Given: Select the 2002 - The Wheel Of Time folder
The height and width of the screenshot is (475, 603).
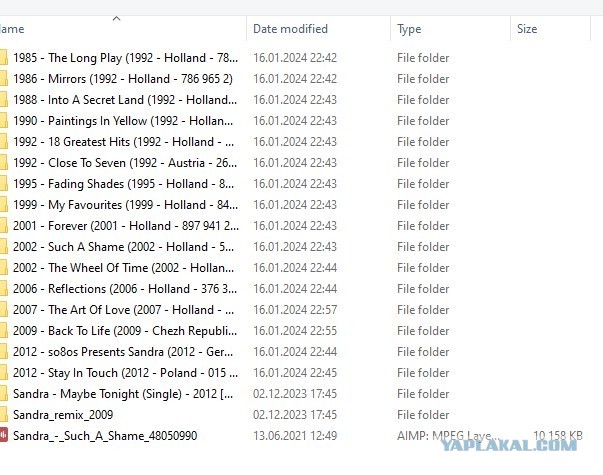Looking at the screenshot, I should pyautogui.click(x=123, y=268).
